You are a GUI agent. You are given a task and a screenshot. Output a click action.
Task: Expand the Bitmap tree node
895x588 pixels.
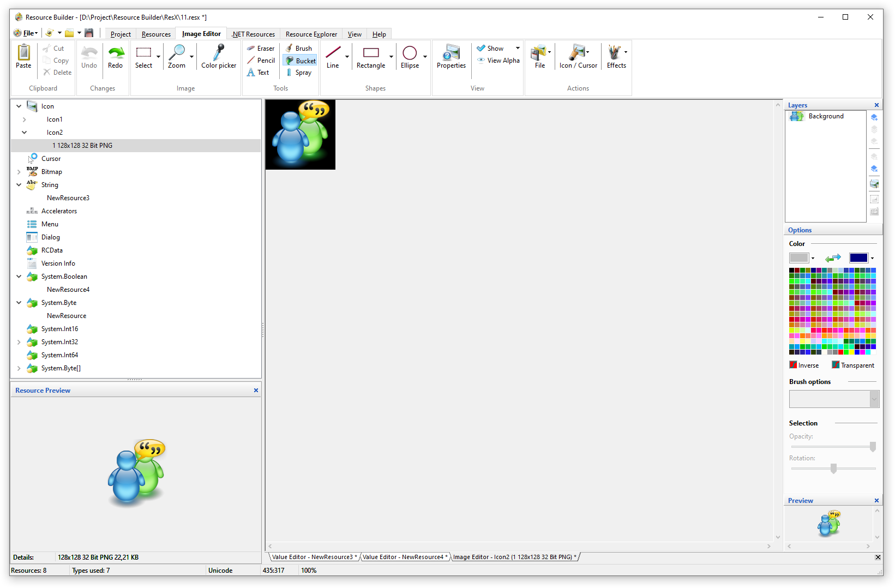click(19, 172)
